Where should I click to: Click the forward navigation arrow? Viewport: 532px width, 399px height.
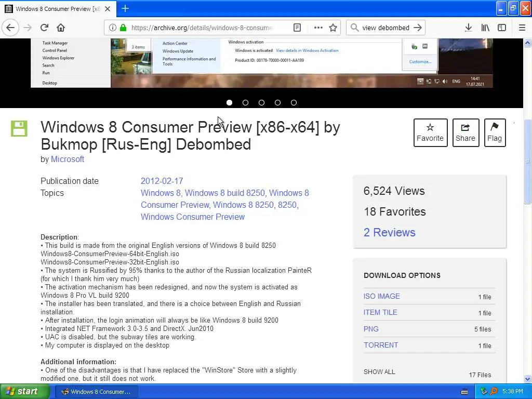tap(28, 28)
